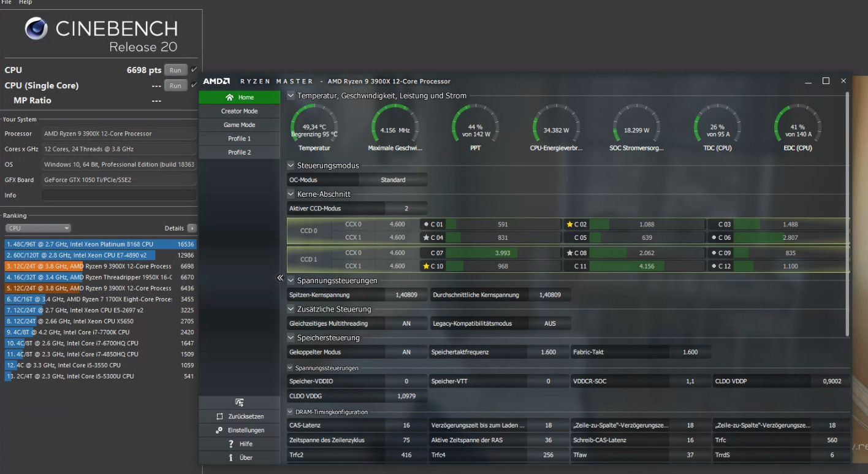Image resolution: width=868 pixels, height=474 pixels.
Task: Click the import/export icon above Zurücksetzen
Action: (x=239, y=402)
